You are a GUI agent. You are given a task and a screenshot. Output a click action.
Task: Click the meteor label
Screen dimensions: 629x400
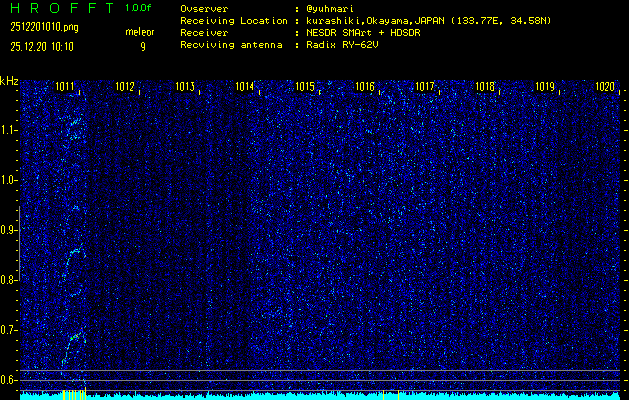click(x=140, y=32)
